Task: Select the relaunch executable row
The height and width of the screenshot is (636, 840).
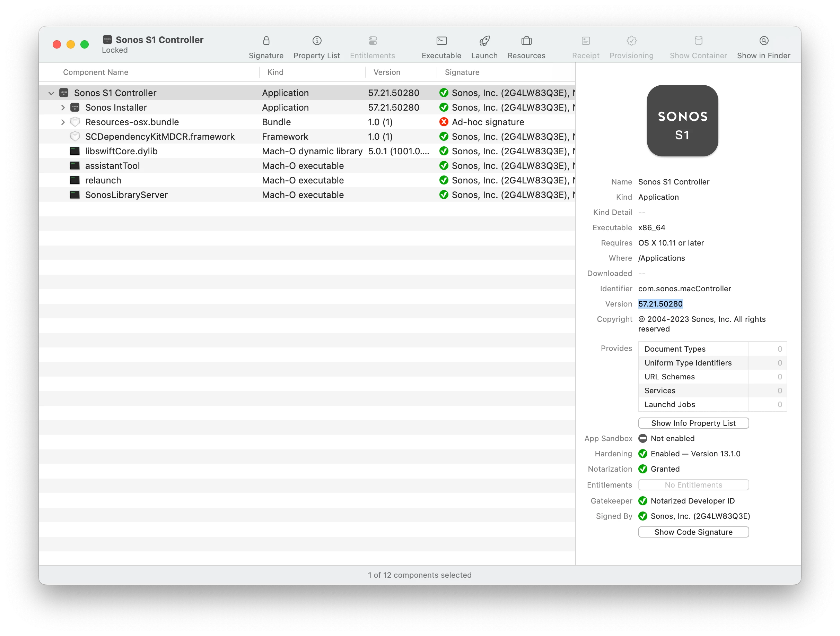Action: coord(307,180)
